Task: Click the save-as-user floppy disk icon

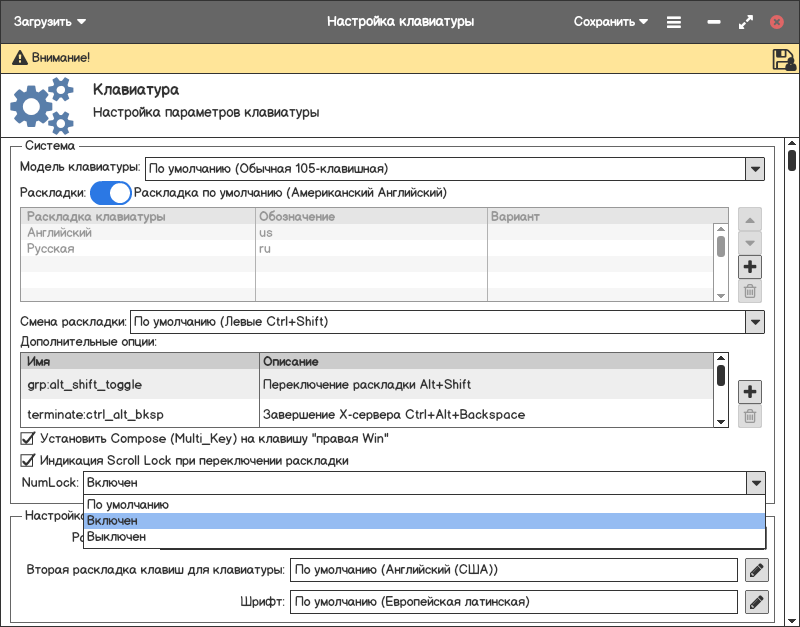Action: coord(783,60)
